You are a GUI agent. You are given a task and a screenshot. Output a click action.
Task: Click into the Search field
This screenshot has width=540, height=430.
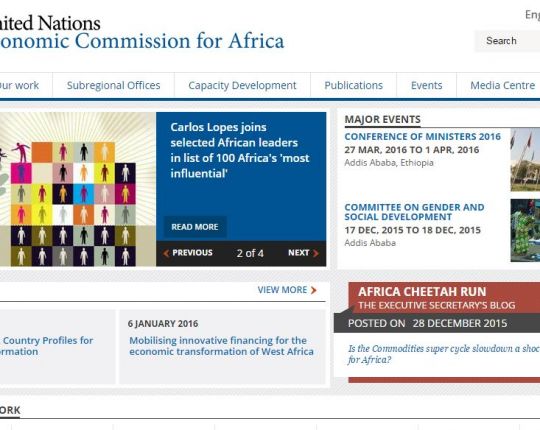[507, 41]
